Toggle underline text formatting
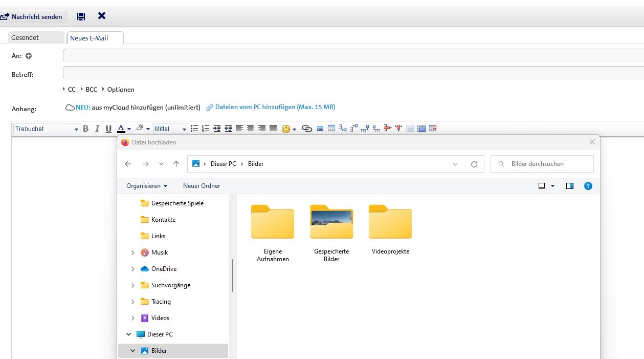Screen dimensions: 644x359 [x=108, y=129]
